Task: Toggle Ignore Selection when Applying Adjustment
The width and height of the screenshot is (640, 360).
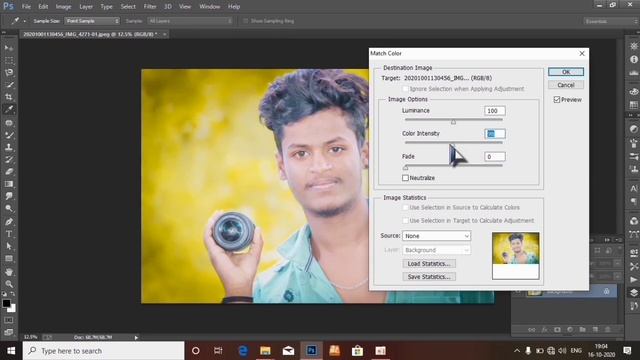Action: [x=405, y=89]
